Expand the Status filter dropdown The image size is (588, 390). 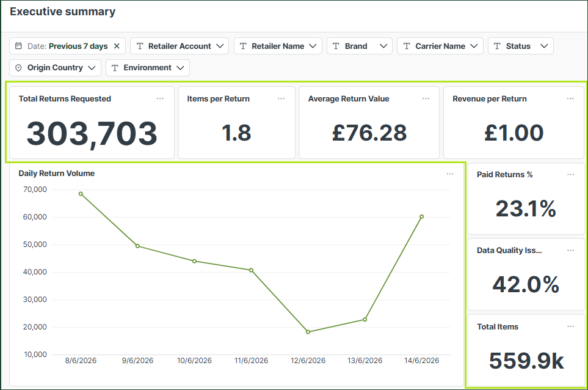(x=520, y=46)
